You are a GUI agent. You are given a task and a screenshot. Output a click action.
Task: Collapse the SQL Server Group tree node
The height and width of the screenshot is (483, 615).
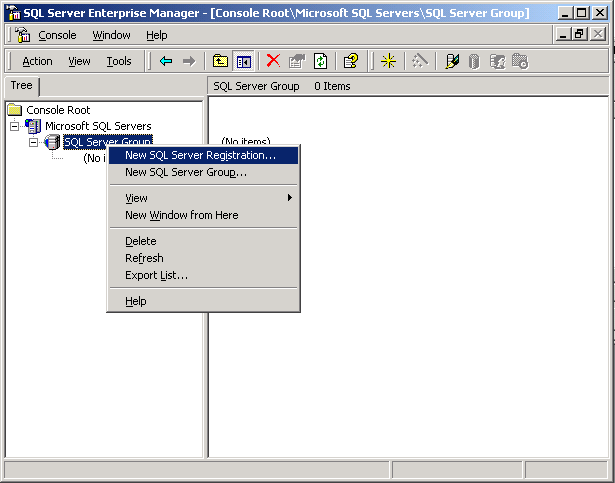pos(33,142)
